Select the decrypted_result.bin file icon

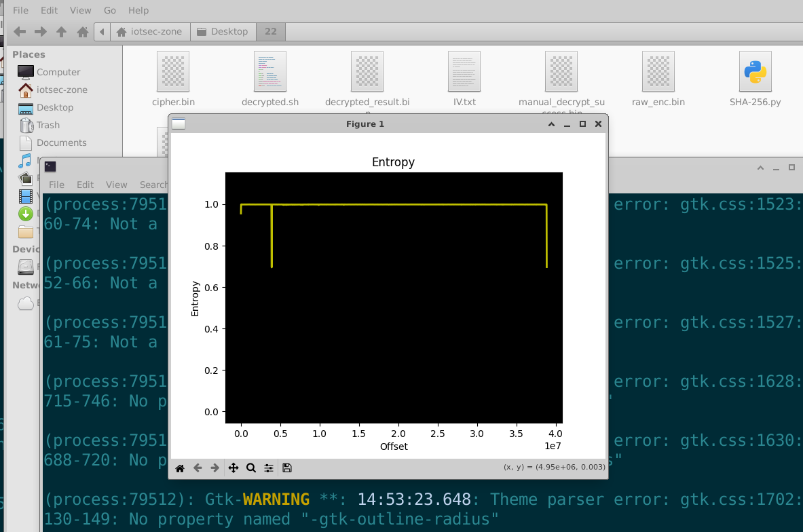(367, 72)
